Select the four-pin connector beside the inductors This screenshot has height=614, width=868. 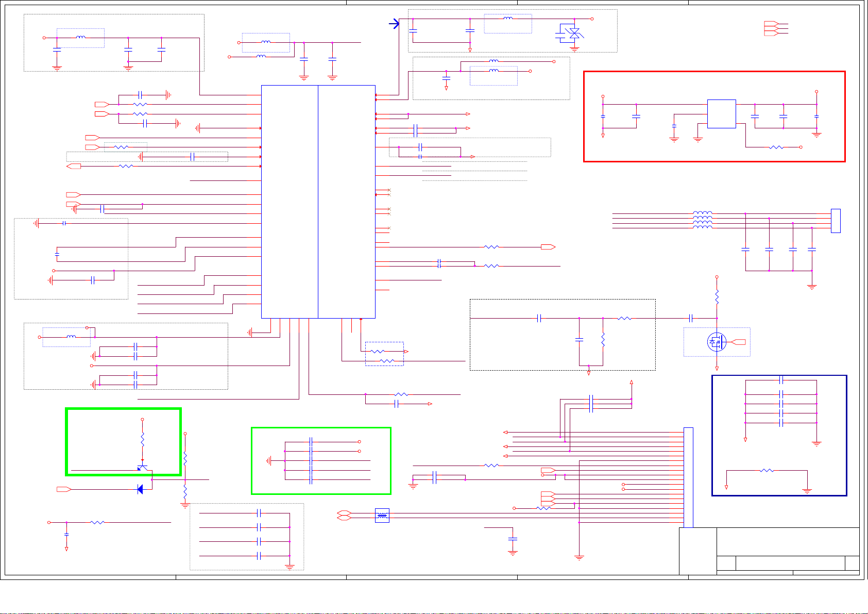point(836,221)
